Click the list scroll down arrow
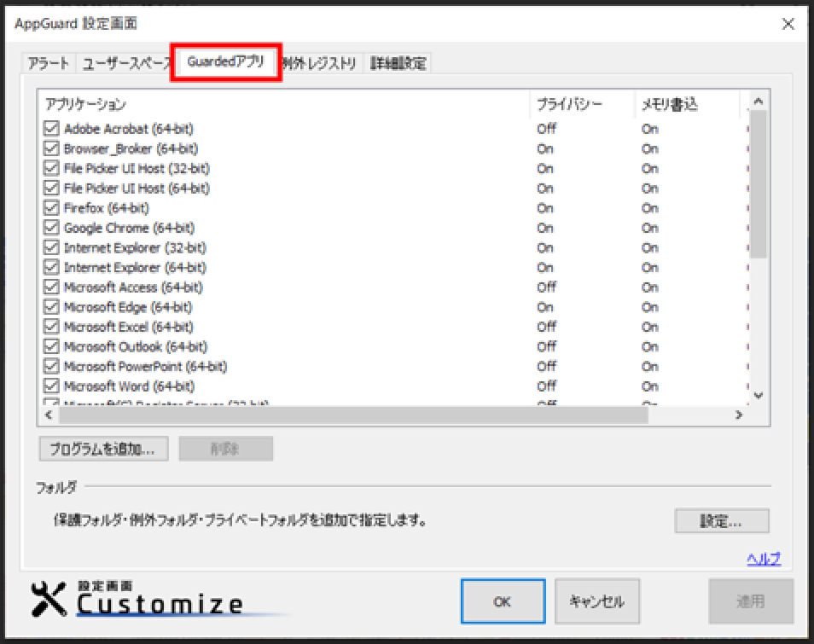814x644 pixels. [758, 396]
